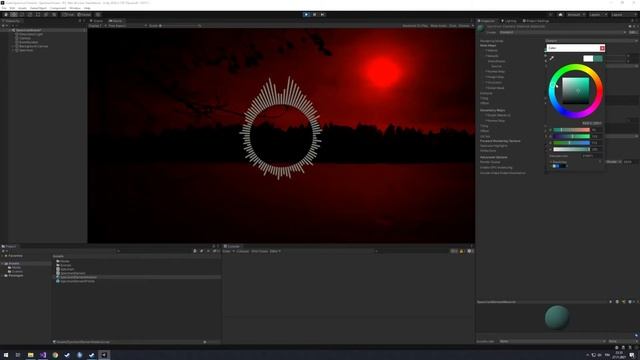The image size is (640, 360).
Task: Toggle Pivot/Center handle position
Action: [x=69, y=15]
